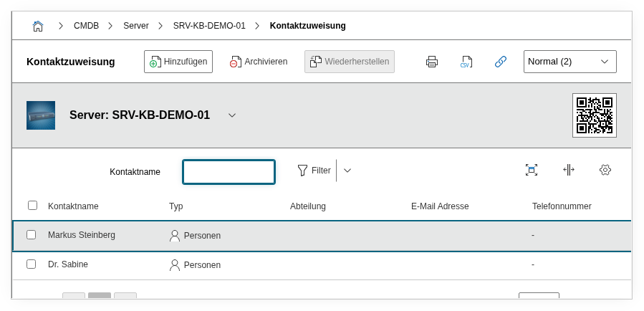
Task: Toggle the select-all header checkbox
Action: click(x=32, y=206)
